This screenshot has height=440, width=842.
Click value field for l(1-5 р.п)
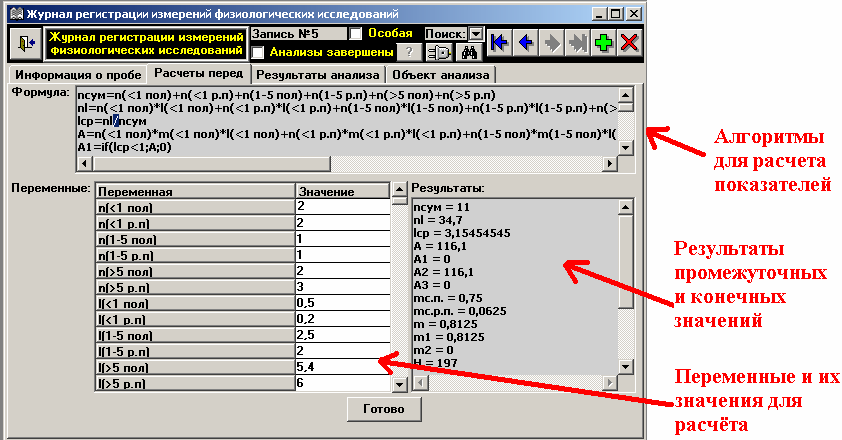pyautogui.click(x=343, y=351)
